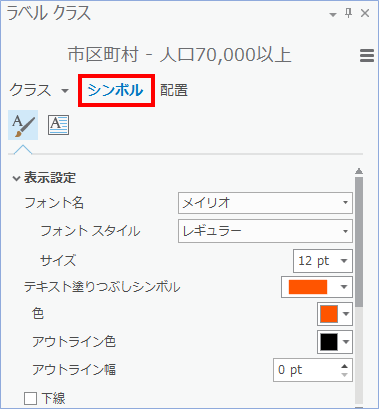
Task: Open the Formatting text box icon tab
Action: point(58,125)
